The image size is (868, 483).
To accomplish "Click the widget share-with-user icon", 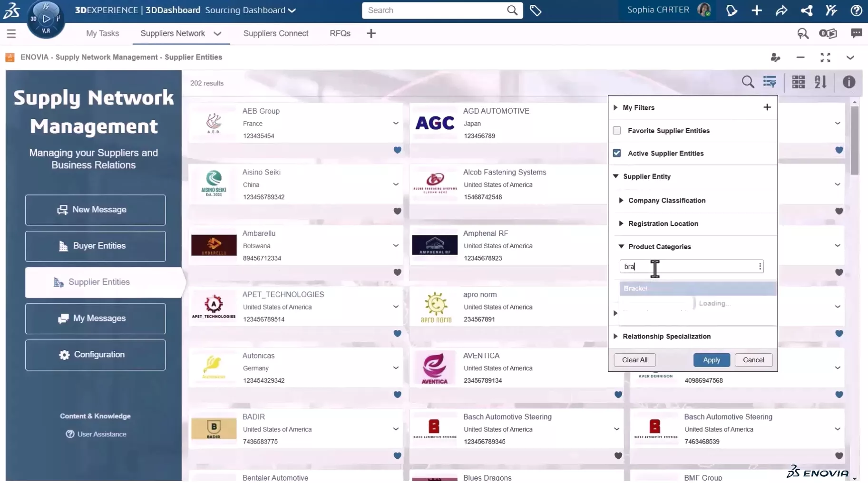I will [775, 58].
